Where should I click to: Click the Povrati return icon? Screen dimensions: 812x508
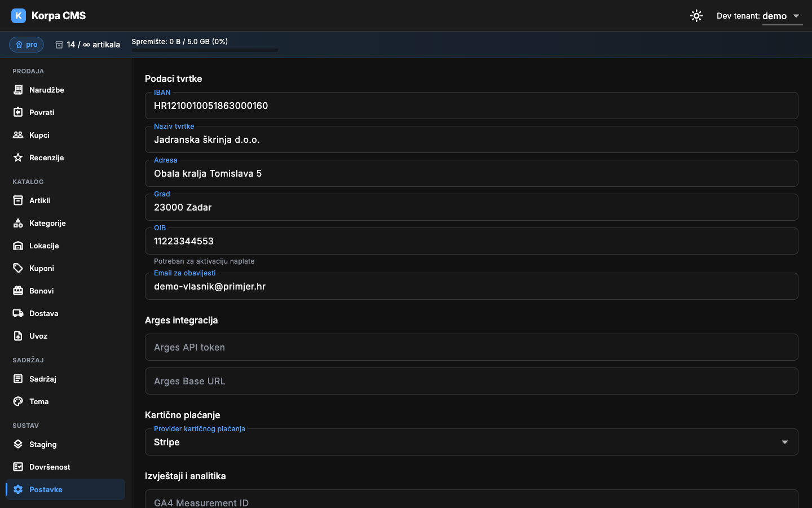point(18,112)
